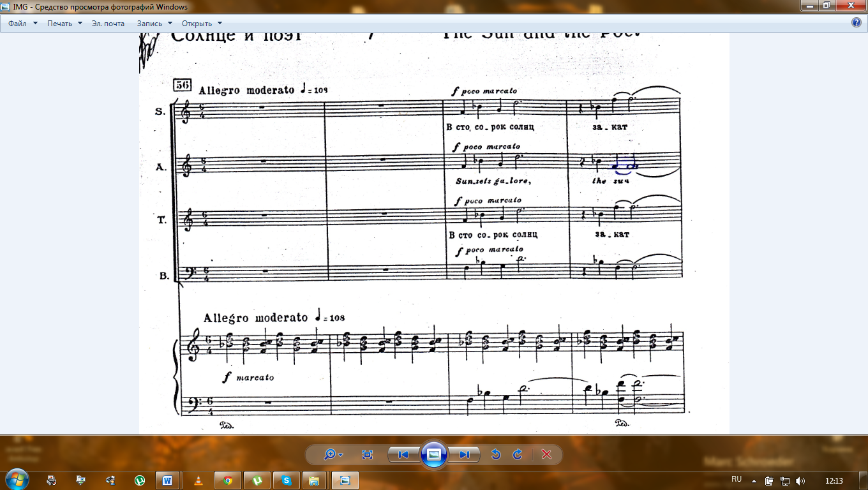The image size is (868, 490).
Task: Expand the Запись dropdown menu
Action: tap(155, 23)
